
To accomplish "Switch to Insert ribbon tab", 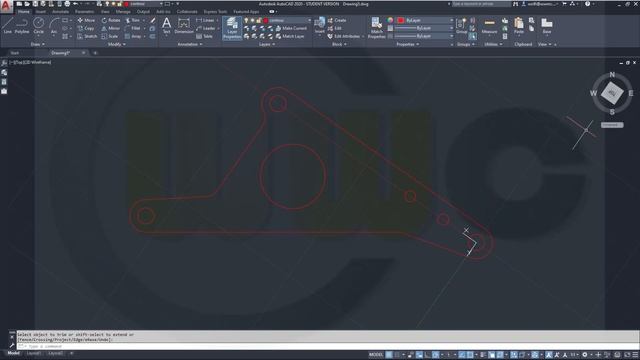I will [x=41, y=12].
